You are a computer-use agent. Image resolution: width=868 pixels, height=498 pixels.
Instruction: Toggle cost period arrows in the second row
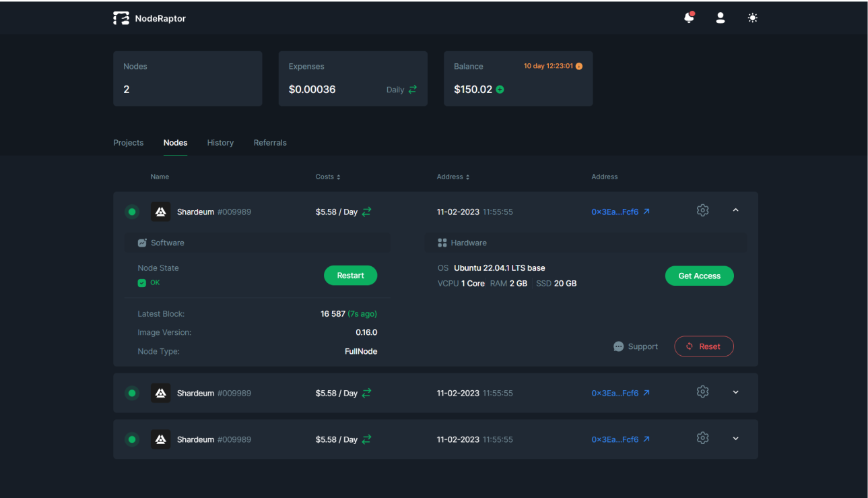(x=366, y=393)
